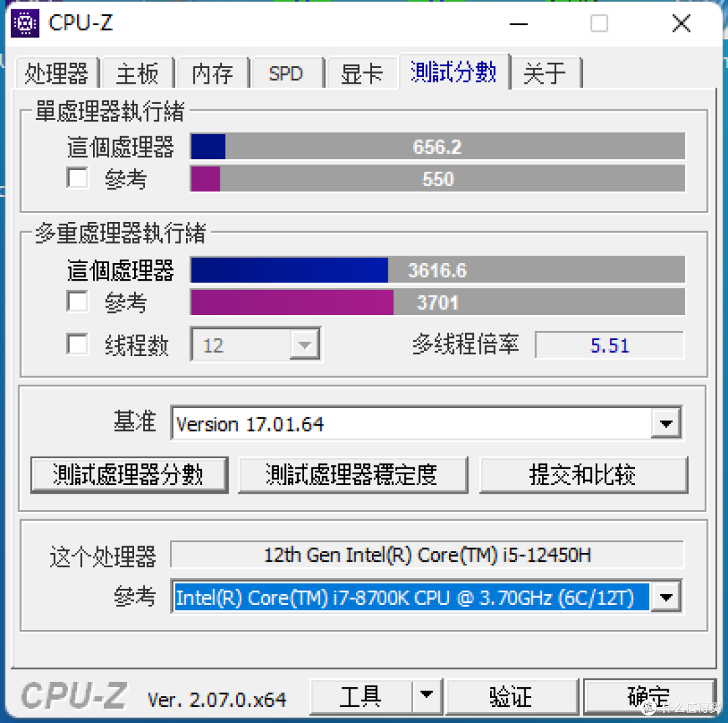Enable the single-thread 參考 checkbox
Image resolution: width=728 pixels, height=723 pixels.
point(77,177)
